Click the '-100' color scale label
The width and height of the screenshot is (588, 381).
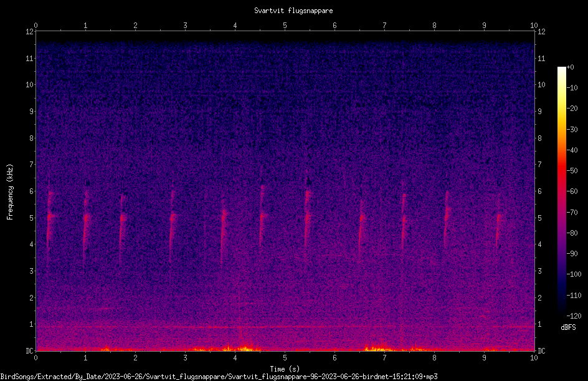click(x=574, y=274)
